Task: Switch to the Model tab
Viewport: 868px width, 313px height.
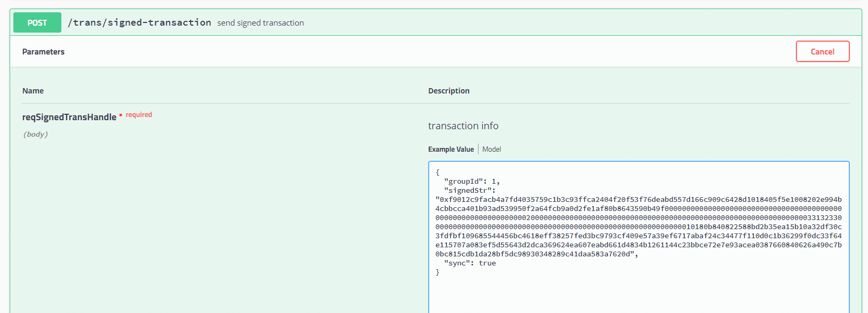Action: 491,149
